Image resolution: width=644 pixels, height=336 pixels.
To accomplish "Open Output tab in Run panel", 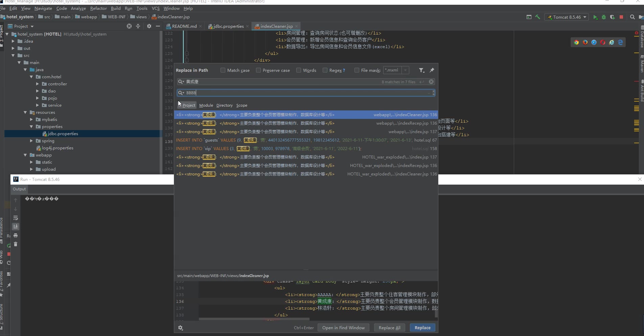I will pos(19,189).
